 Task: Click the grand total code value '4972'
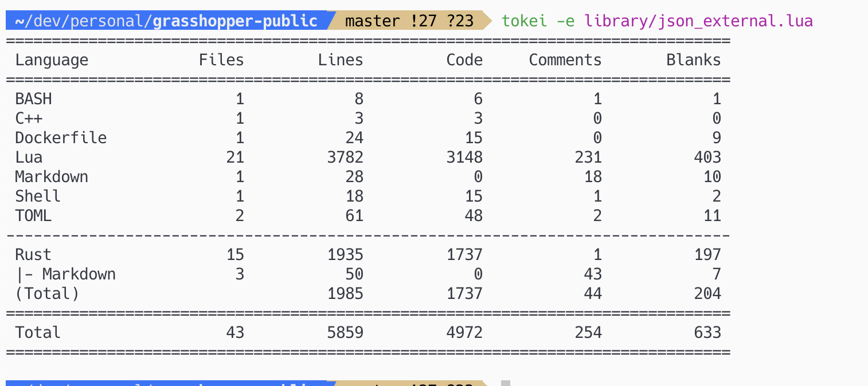(464, 333)
